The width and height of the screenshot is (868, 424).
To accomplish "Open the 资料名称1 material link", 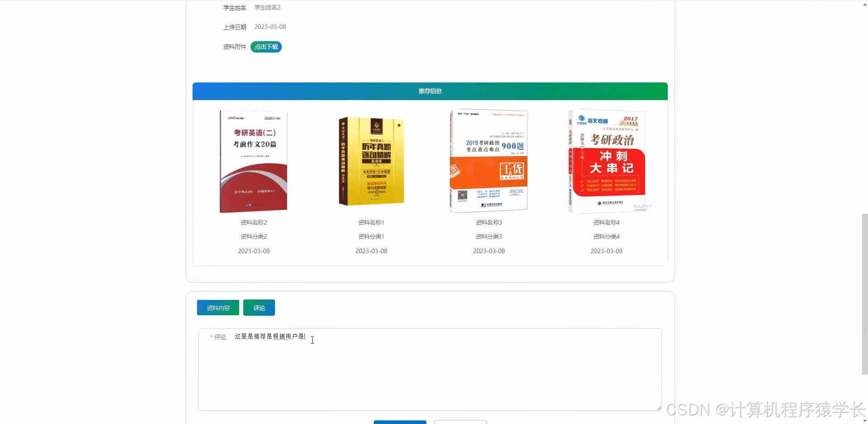I will pyautogui.click(x=371, y=222).
